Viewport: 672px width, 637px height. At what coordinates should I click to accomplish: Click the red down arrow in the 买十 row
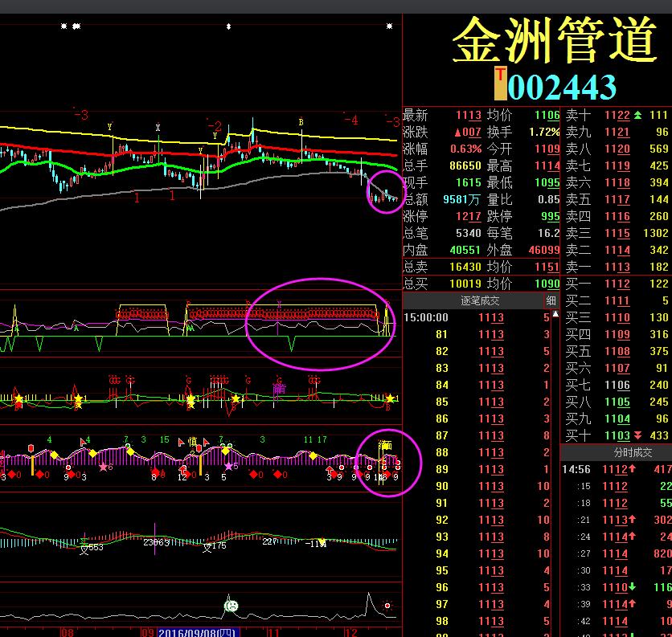tap(637, 435)
